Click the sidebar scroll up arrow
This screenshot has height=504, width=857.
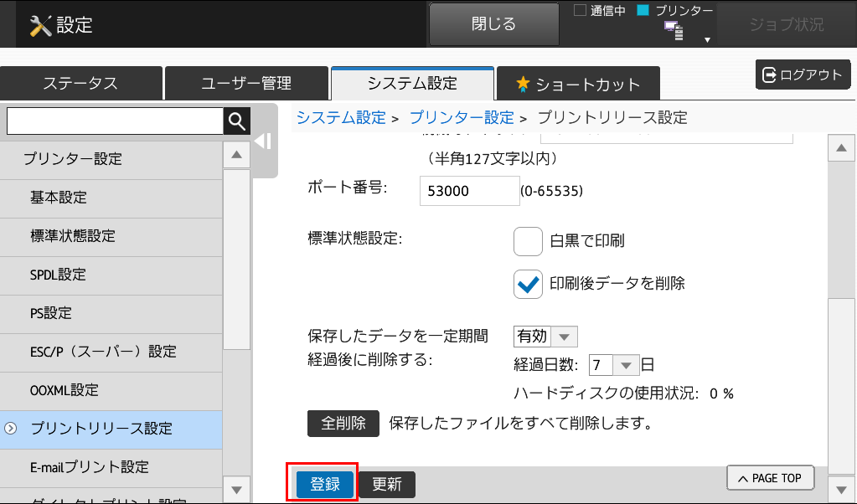click(236, 155)
